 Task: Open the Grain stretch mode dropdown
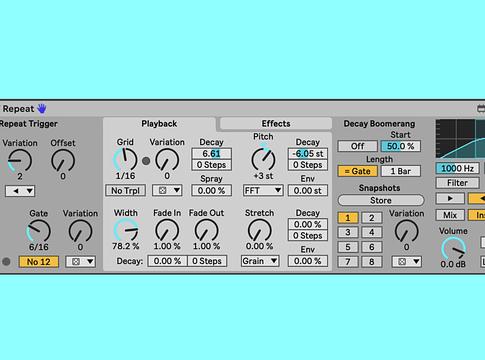tap(260, 261)
